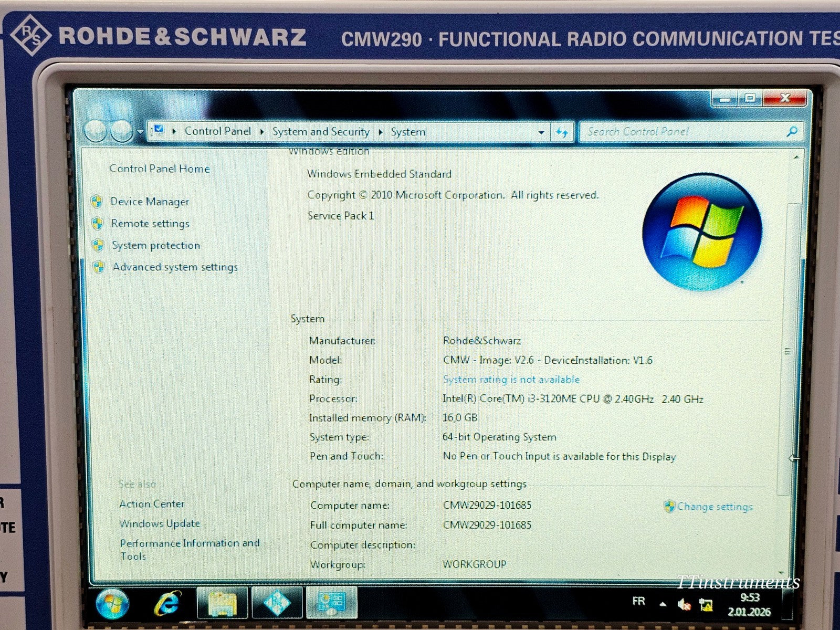Open Advanced system settings
This screenshot has height=630, width=840.
(174, 267)
